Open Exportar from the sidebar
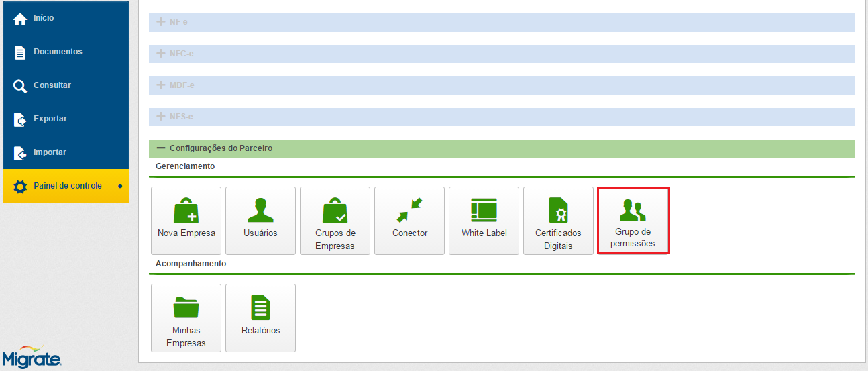Image resolution: width=868 pixels, height=371 pixels. [66, 119]
